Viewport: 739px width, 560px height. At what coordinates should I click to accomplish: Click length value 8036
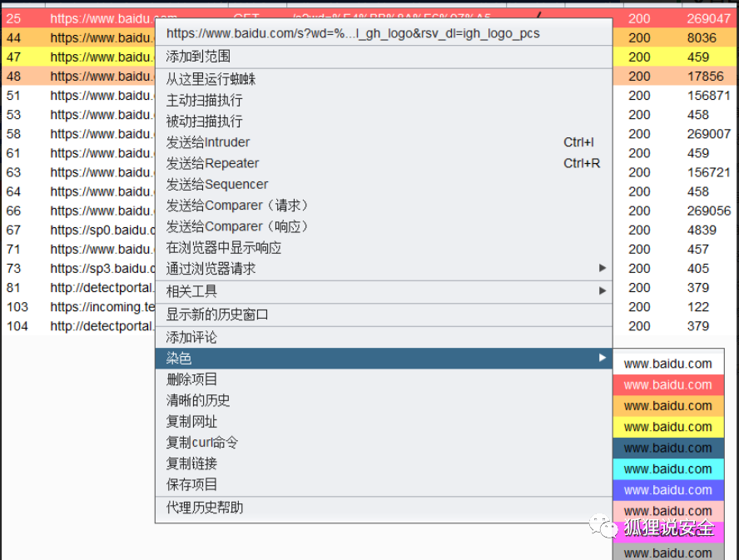tap(702, 37)
